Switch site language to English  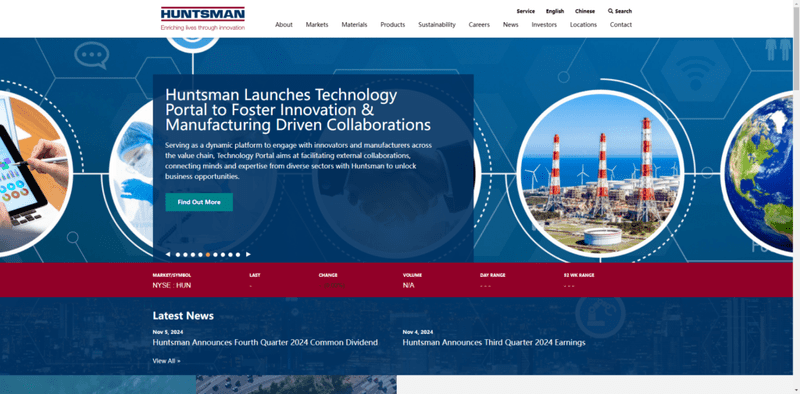coord(555,11)
